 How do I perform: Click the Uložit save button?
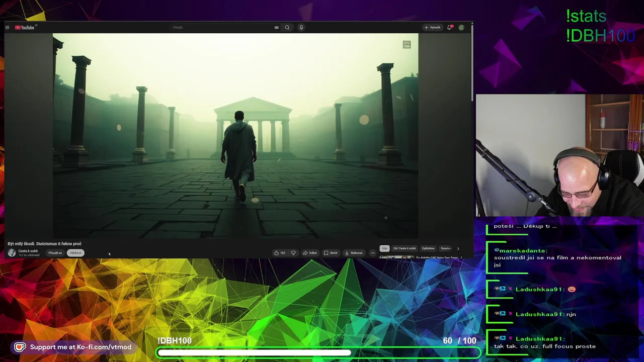click(331, 253)
